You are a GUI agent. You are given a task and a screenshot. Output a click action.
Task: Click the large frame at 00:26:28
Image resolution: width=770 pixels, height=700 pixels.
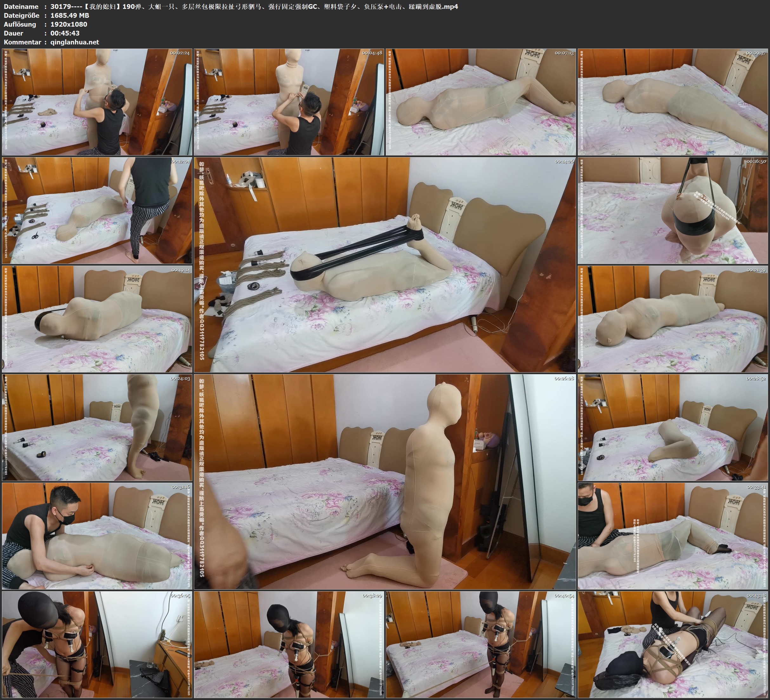[385, 481]
